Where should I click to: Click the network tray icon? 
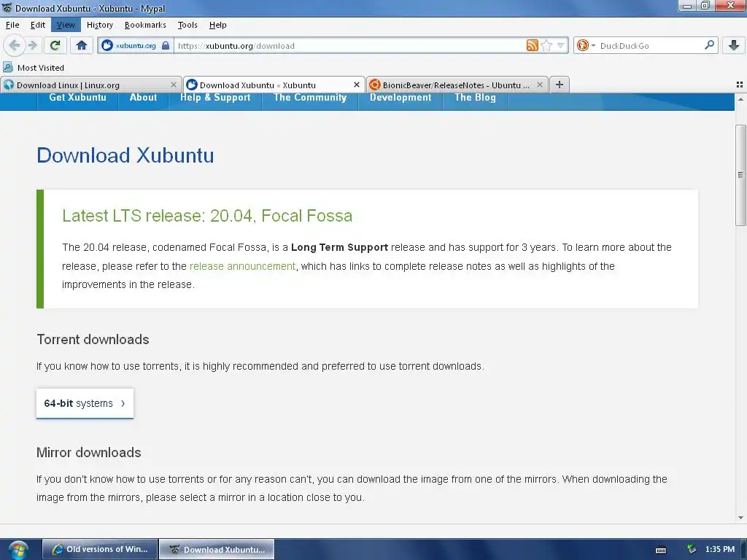(x=692, y=549)
